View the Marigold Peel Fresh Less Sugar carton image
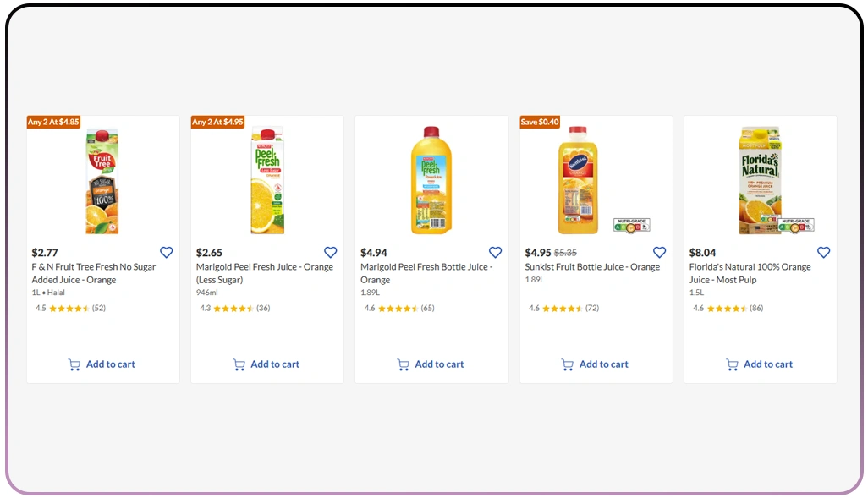 click(x=266, y=181)
